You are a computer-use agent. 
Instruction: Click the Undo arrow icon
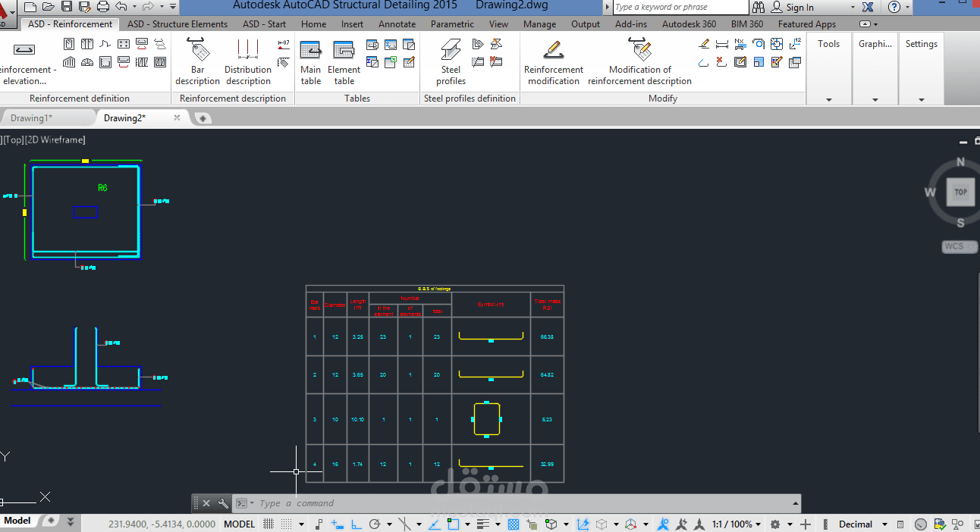(x=121, y=7)
